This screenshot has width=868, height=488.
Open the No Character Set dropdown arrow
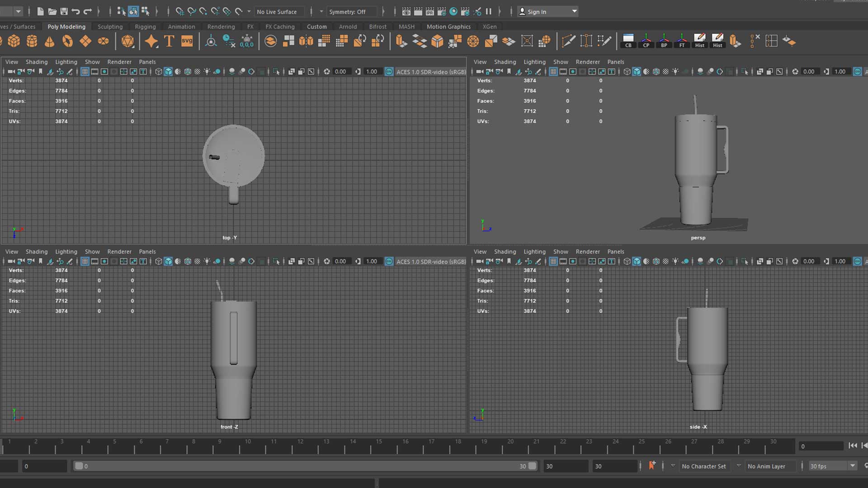tap(673, 466)
